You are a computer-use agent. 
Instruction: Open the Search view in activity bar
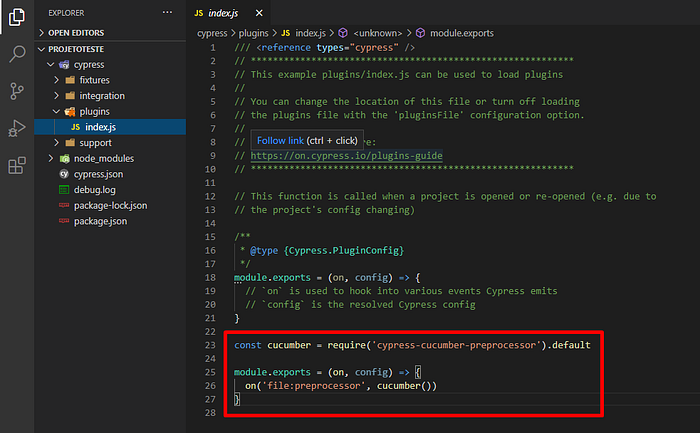(x=17, y=54)
